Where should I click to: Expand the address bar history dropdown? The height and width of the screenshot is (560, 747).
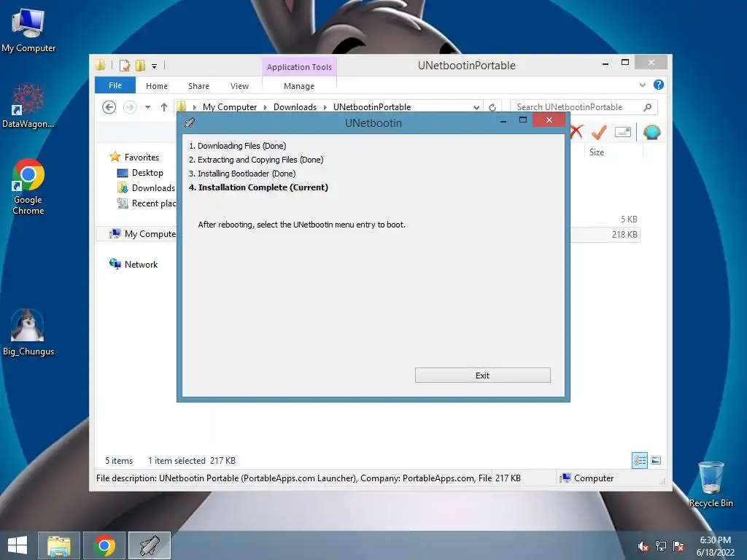[x=476, y=108]
